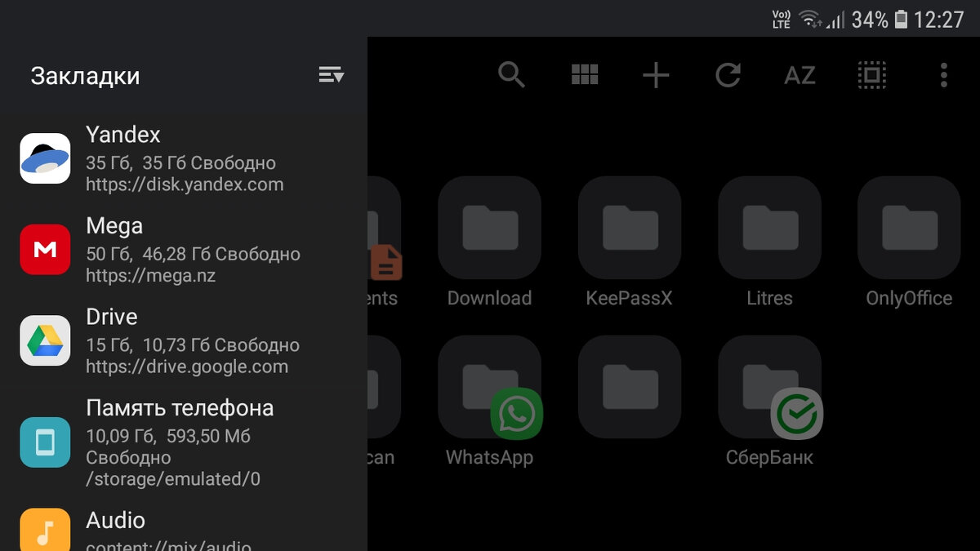This screenshot has height=551, width=980.
Task: Open the Audio bookmark music icon
Action: click(45, 530)
